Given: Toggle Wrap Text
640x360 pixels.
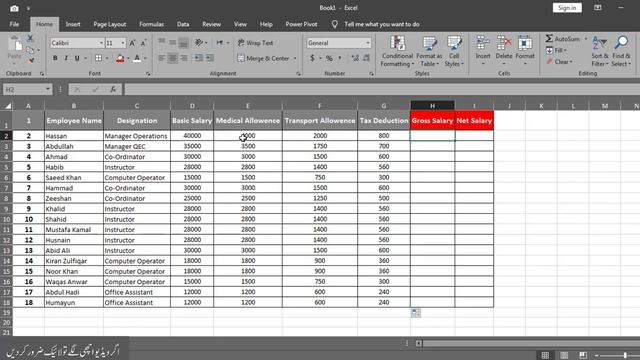Looking at the screenshot, I should click(x=255, y=43).
